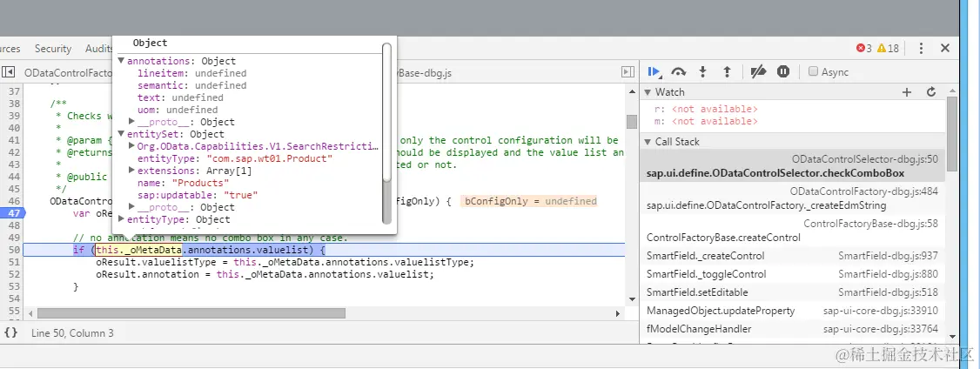Image resolution: width=980 pixels, height=369 pixels.
Task: Select checkComboBox call stack frame
Action: (792, 166)
